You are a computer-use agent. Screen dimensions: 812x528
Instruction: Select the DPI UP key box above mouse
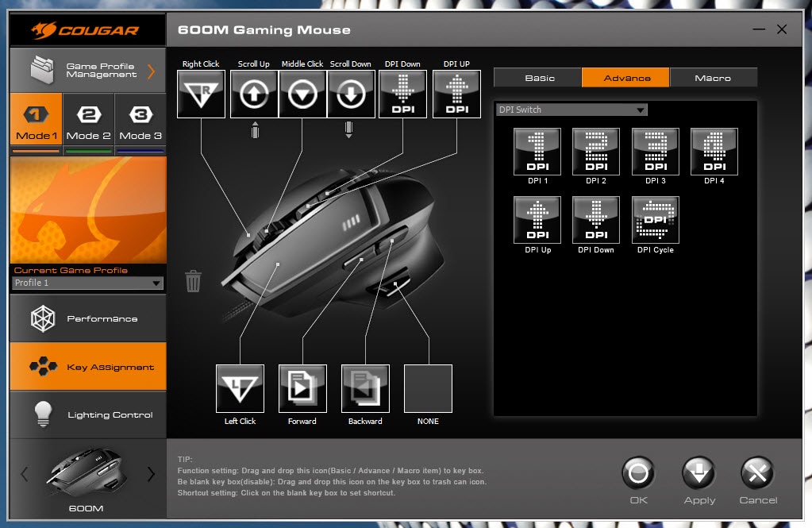456,94
